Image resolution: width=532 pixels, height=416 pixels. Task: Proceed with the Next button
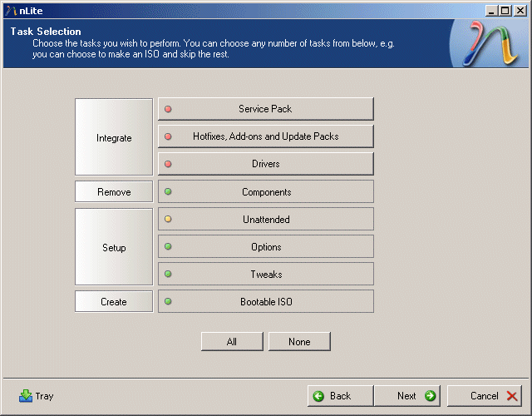coord(407,396)
